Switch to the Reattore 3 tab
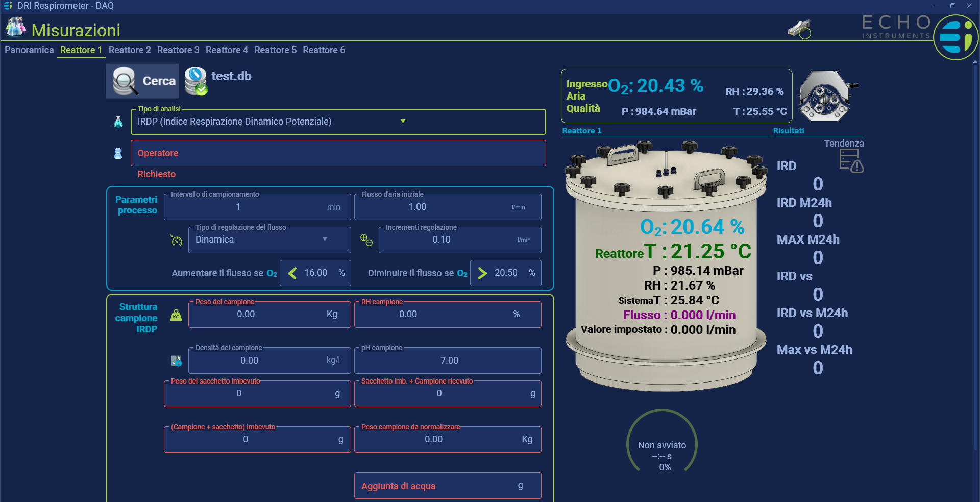Image resolution: width=980 pixels, height=502 pixels. 178,50
